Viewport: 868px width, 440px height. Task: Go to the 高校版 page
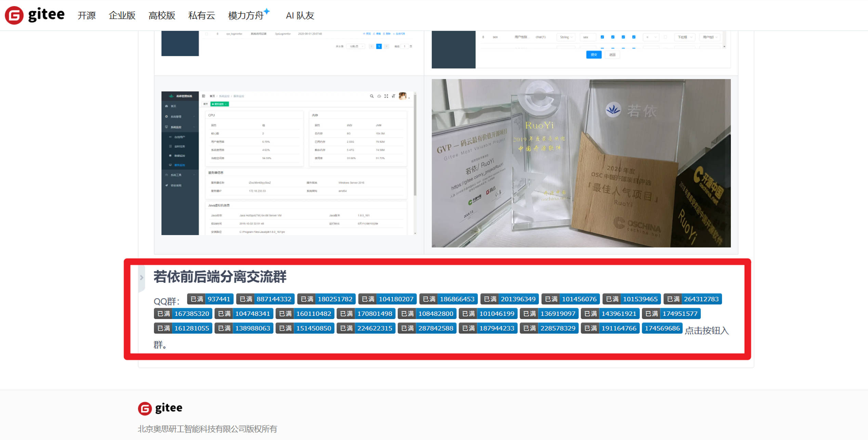162,16
